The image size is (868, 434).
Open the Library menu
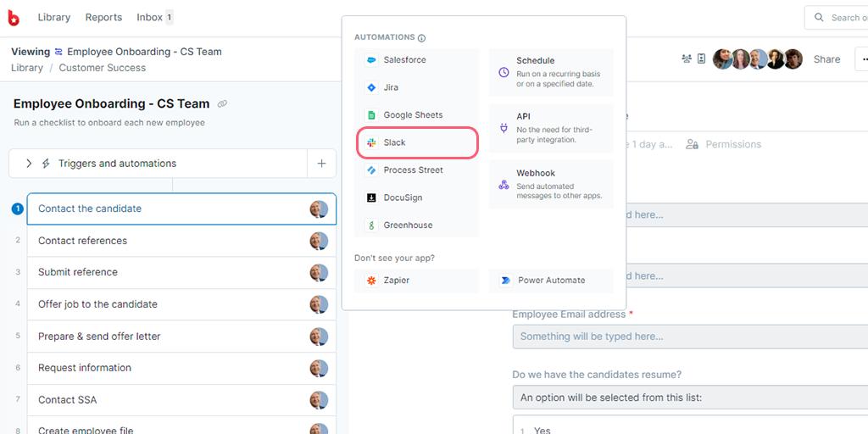click(53, 18)
